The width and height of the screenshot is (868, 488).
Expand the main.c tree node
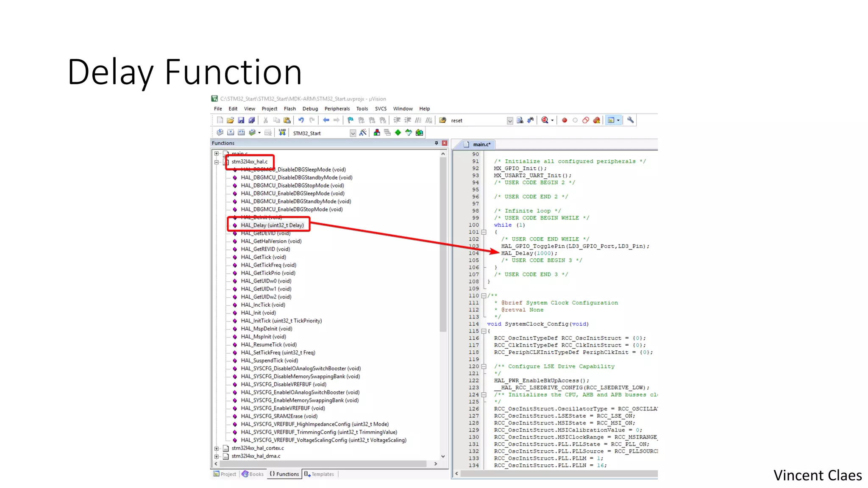(x=217, y=154)
